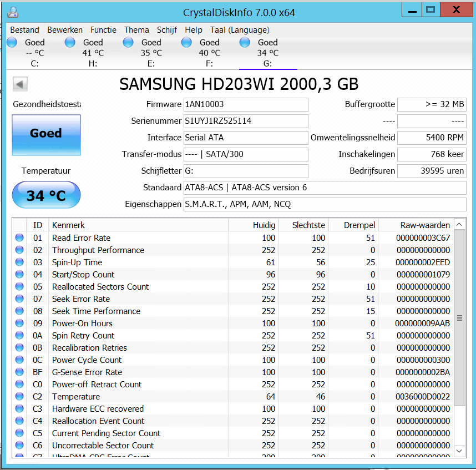
Task: Click raw value 0036000D0022 in Temperature row
Action: (x=423, y=397)
